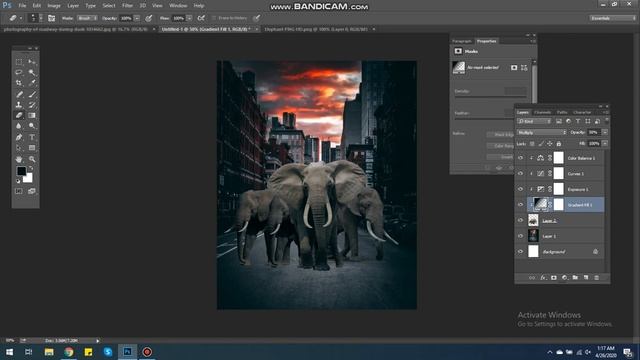Create new adjustment layer icon
This screenshot has height=360, width=640.
[x=564, y=278]
